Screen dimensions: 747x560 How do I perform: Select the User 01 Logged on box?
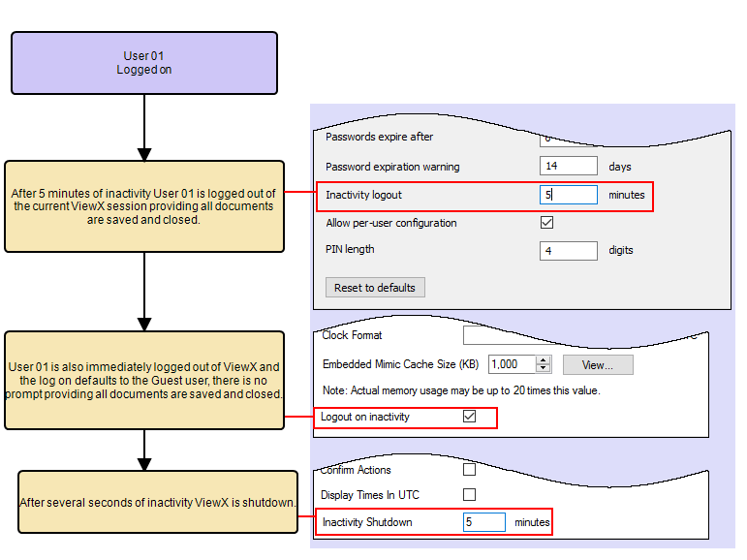tap(143, 63)
